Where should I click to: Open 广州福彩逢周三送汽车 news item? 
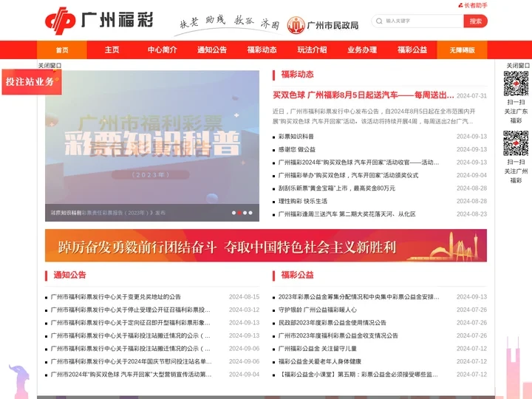[x=347, y=214]
